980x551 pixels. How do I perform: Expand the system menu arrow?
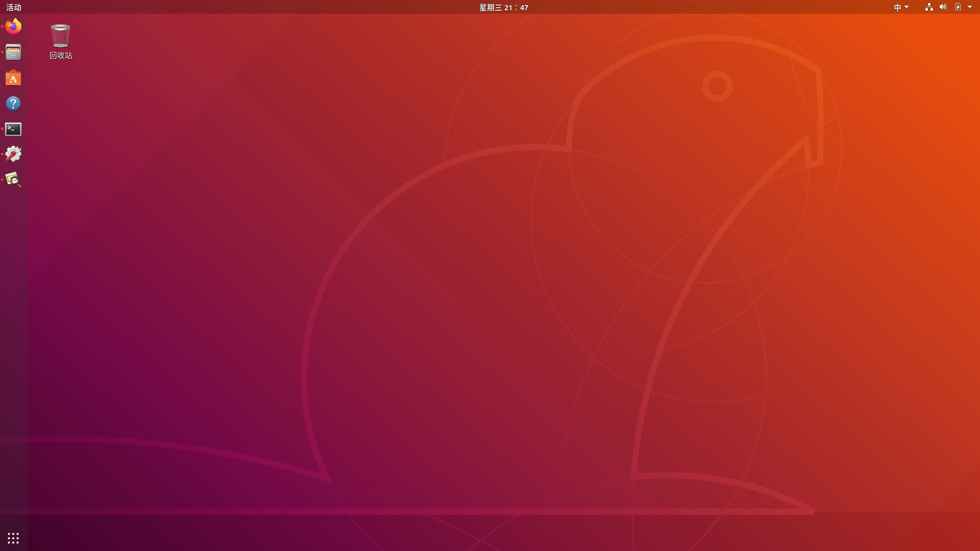pyautogui.click(x=970, y=7)
